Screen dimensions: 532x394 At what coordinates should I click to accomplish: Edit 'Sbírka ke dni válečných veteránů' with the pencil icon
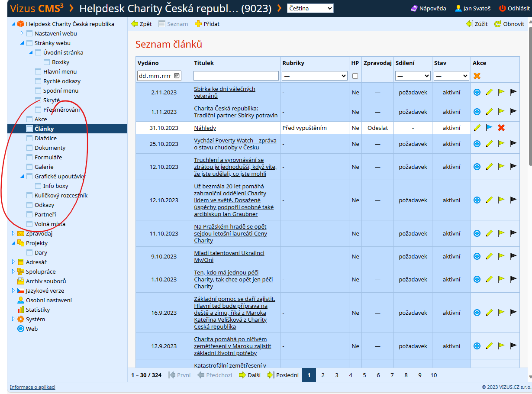(489, 92)
